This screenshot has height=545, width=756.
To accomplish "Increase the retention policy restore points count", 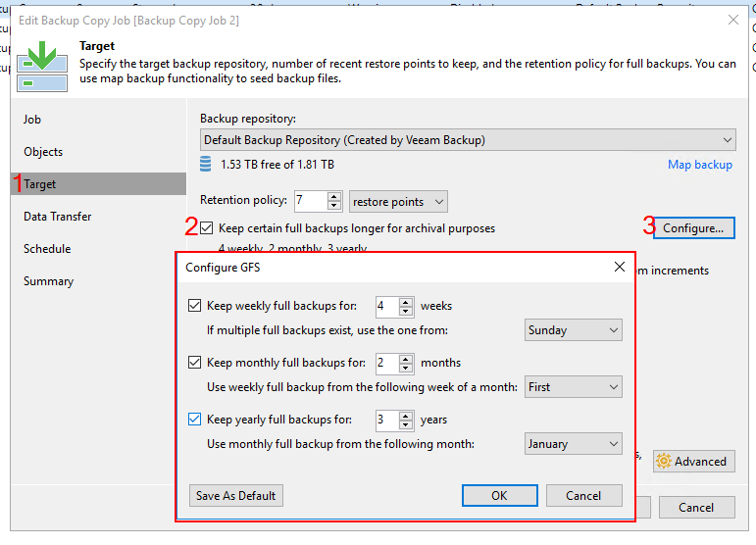I will pyautogui.click(x=334, y=196).
